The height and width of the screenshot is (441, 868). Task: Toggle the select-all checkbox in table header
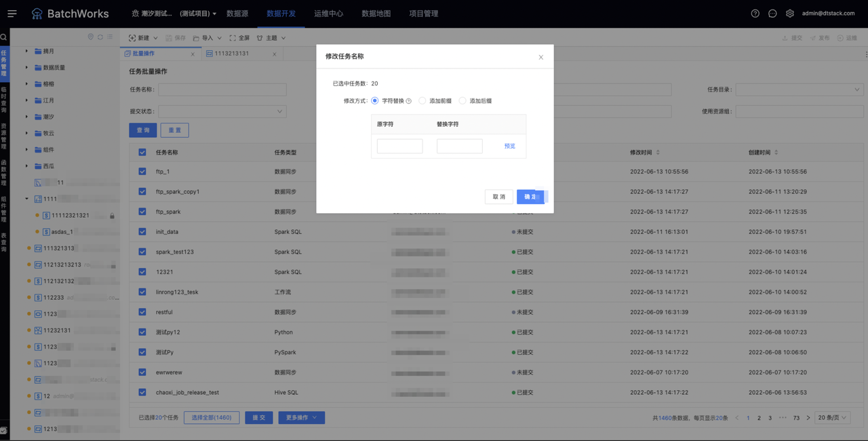(142, 153)
